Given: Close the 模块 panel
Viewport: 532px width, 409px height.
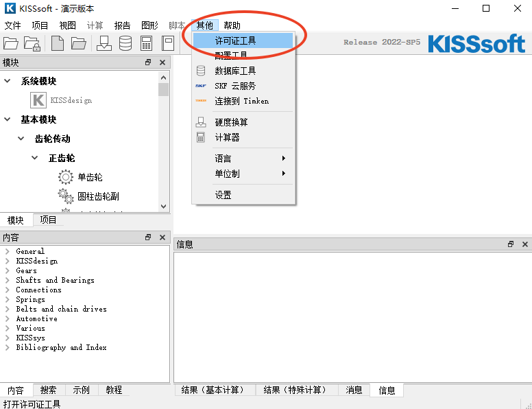Looking at the screenshot, I should (162, 62).
